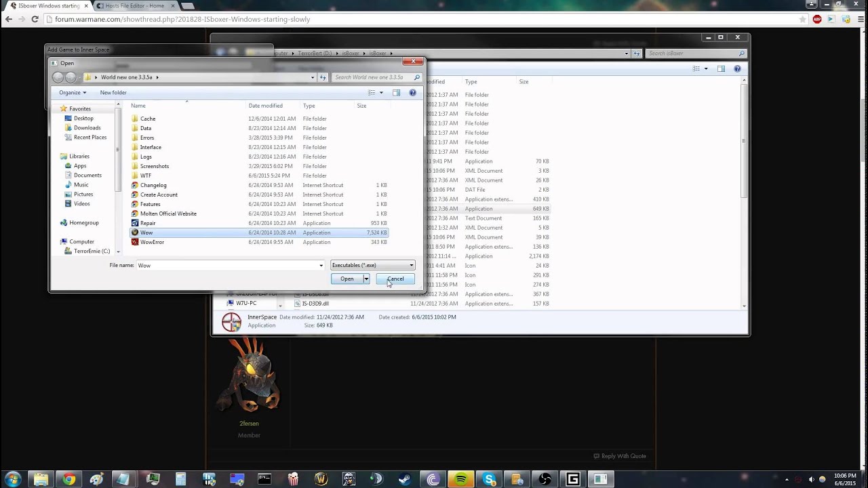The image size is (868, 488).
Task: Open World of Warcraft taskbar icon
Action: click(321, 479)
